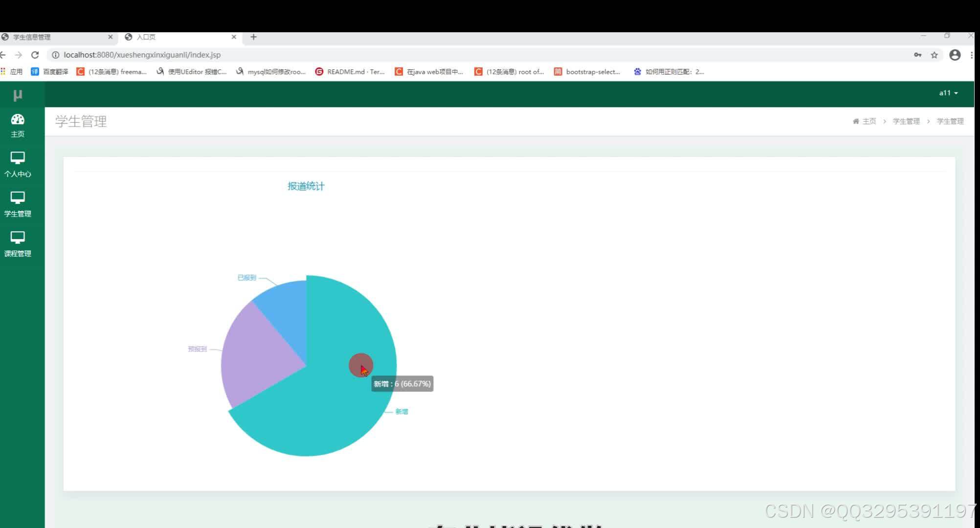Click the 学生管理 page heading
This screenshot has width=980, height=528.
point(81,121)
